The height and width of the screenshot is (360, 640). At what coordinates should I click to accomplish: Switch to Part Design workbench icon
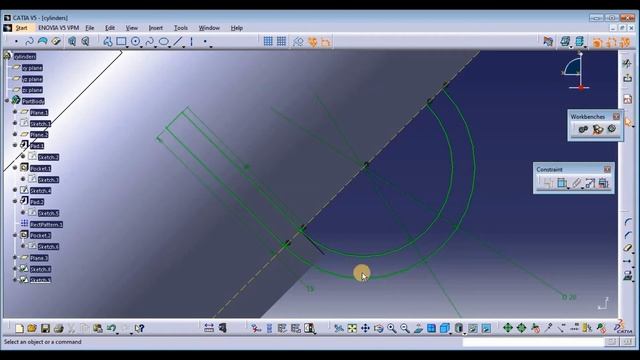tap(583, 129)
